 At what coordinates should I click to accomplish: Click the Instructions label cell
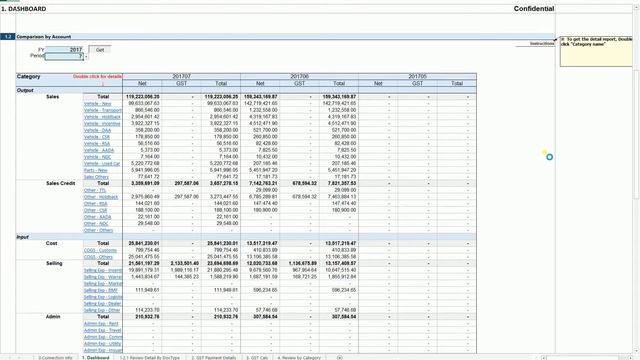pyautogui.click(x=542, y=43)
